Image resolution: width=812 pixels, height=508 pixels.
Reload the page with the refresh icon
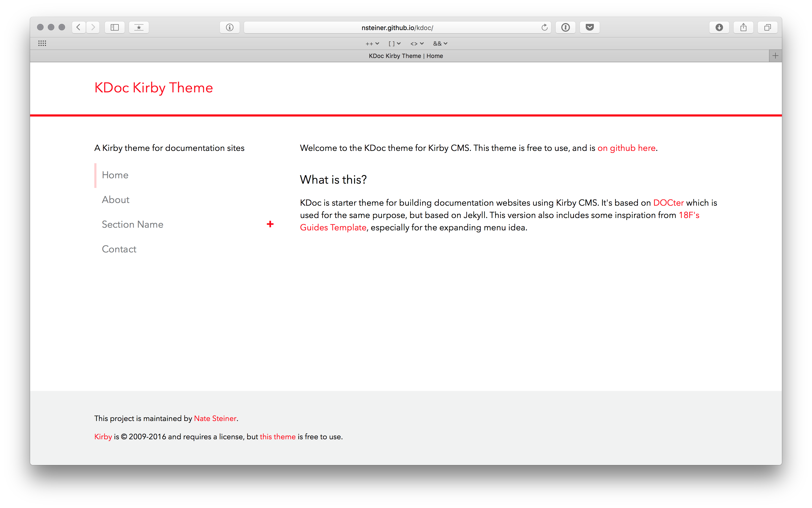[544, 27]
